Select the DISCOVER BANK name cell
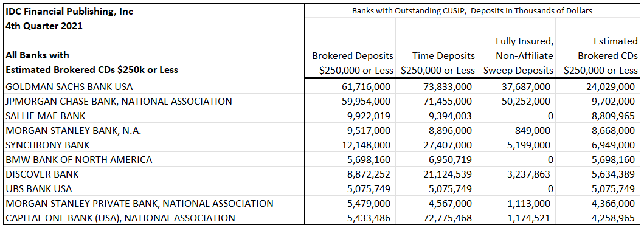 coord(153,174)
